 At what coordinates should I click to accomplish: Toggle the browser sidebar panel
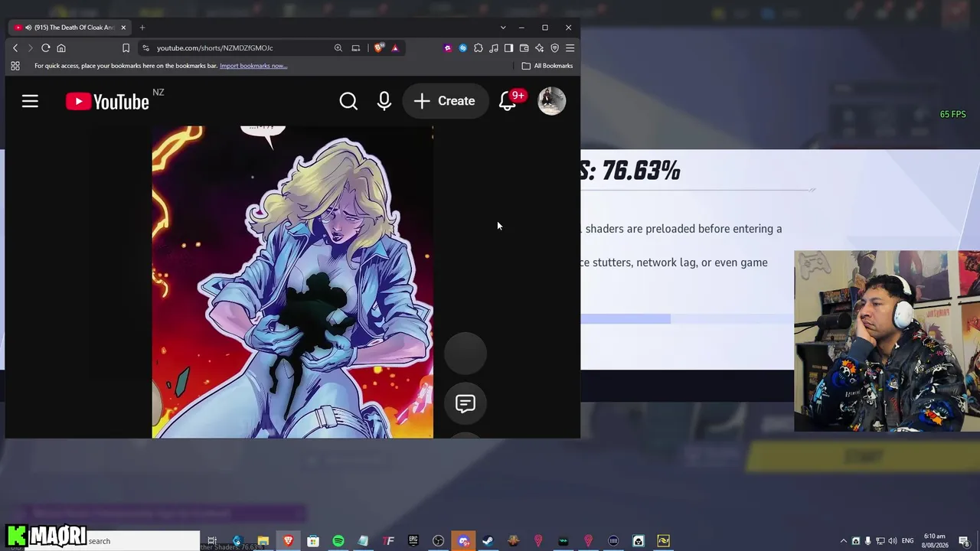[508, 48]
